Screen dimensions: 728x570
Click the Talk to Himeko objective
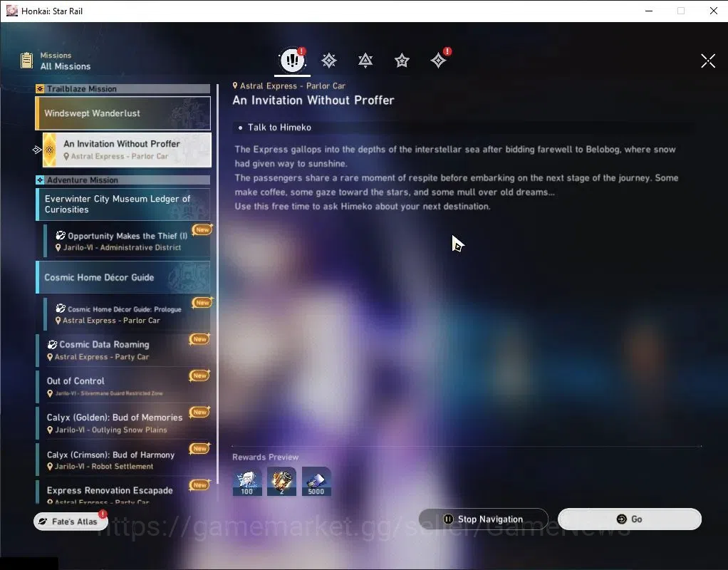click(x=279, y=128)
